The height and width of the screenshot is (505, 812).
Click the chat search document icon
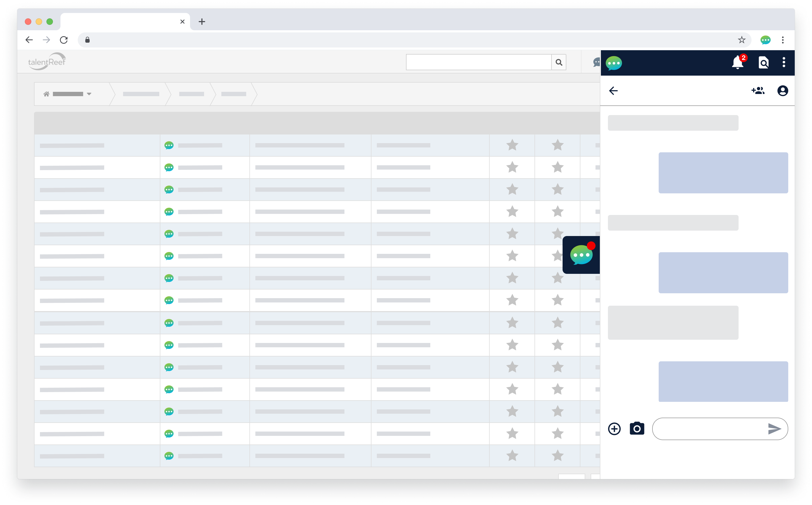763,62
